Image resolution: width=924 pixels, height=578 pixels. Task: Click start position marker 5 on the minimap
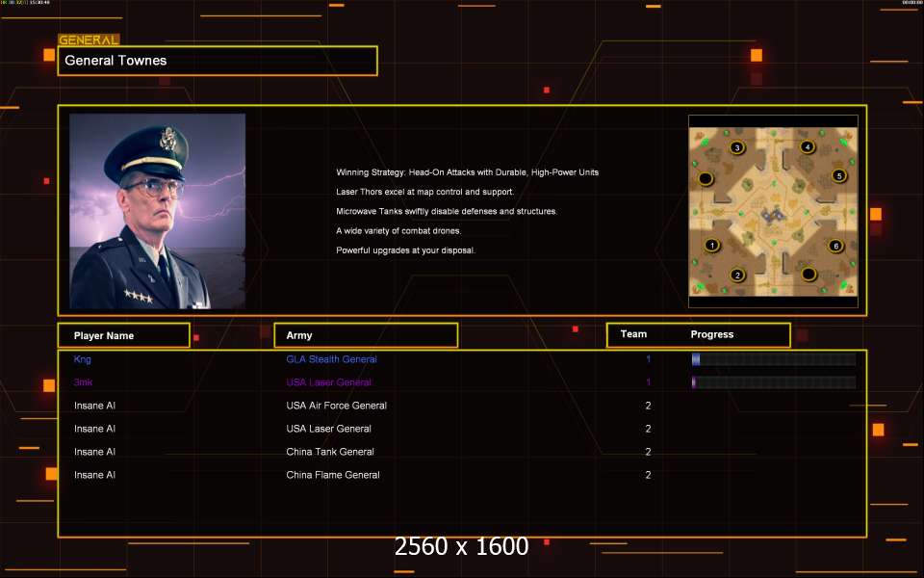pyautogui.click(x=839, y=175)
